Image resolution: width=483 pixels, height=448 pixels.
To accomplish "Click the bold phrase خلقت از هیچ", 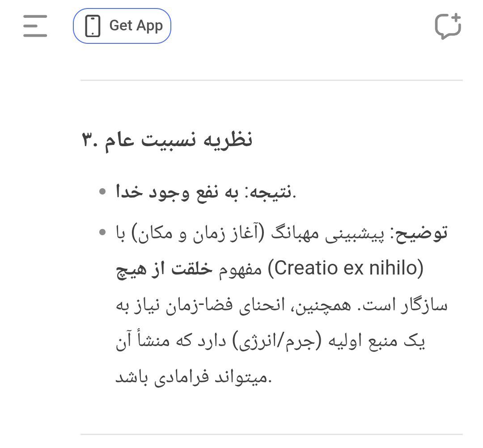I will (x=164, y=269).
